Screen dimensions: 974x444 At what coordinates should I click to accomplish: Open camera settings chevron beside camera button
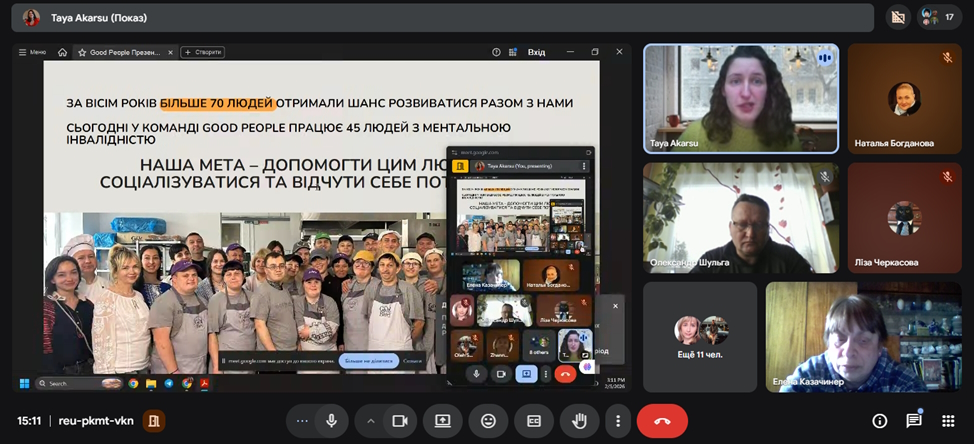[x=371, y=421]
